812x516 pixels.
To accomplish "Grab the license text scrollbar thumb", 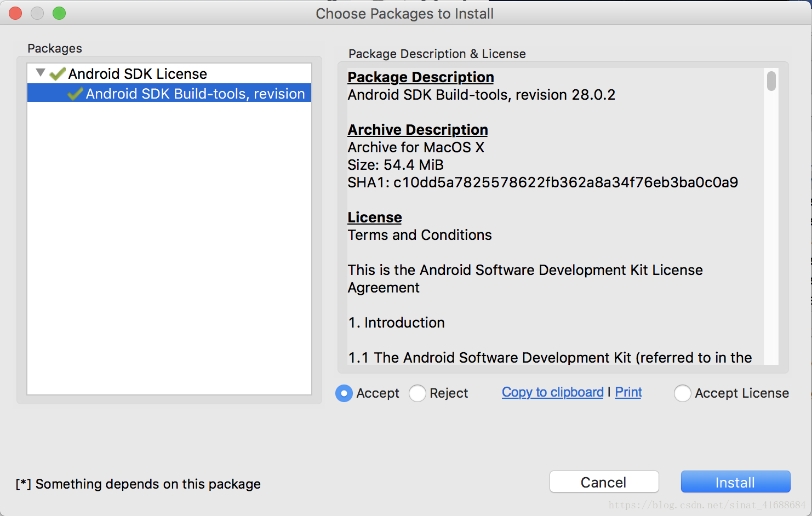I will (771, 81).
